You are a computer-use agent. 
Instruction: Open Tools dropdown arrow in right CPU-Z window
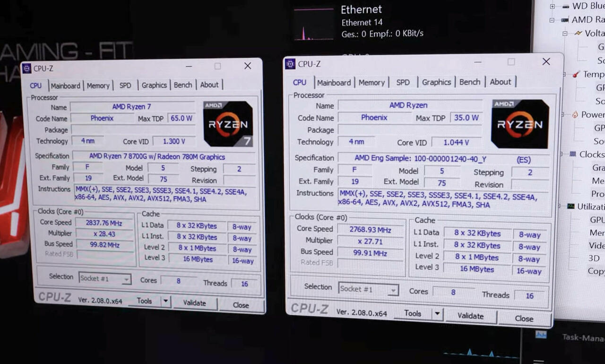point(437,313)
